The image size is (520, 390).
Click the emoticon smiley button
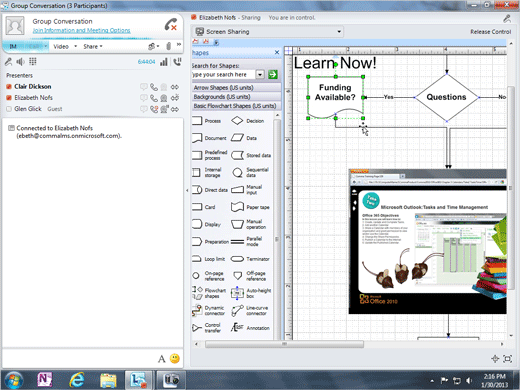tap(175, 358)
